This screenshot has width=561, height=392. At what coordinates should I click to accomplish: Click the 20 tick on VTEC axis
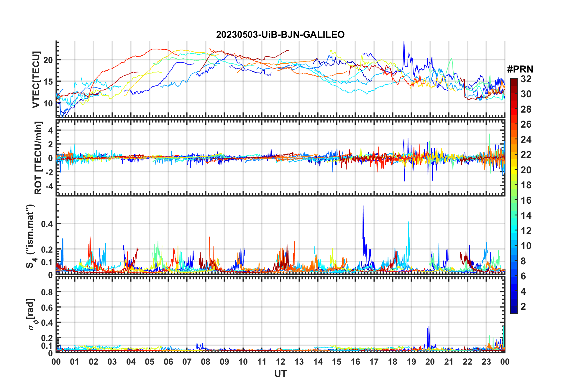point(48,60)
